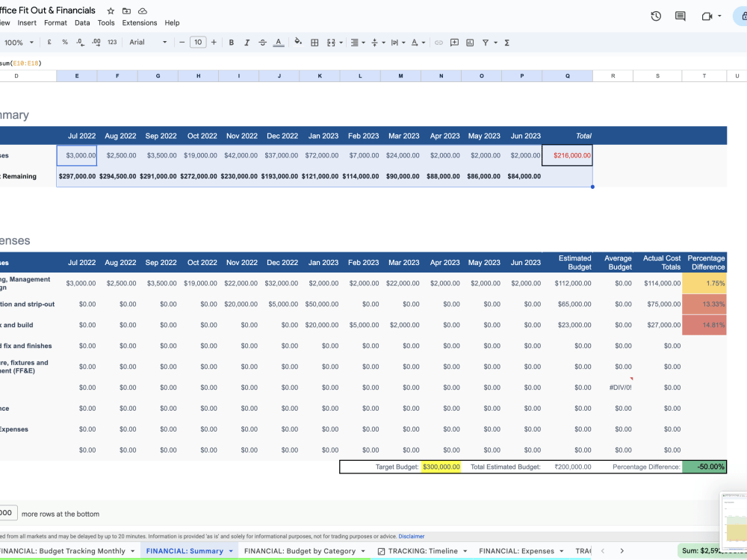Decrease decimal places for selected cells
This screenshot has height=560, width=747.
coord(80,42)
